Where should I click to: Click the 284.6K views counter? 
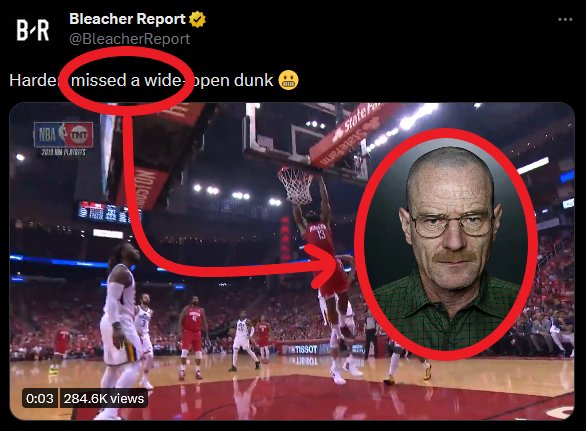104,398
